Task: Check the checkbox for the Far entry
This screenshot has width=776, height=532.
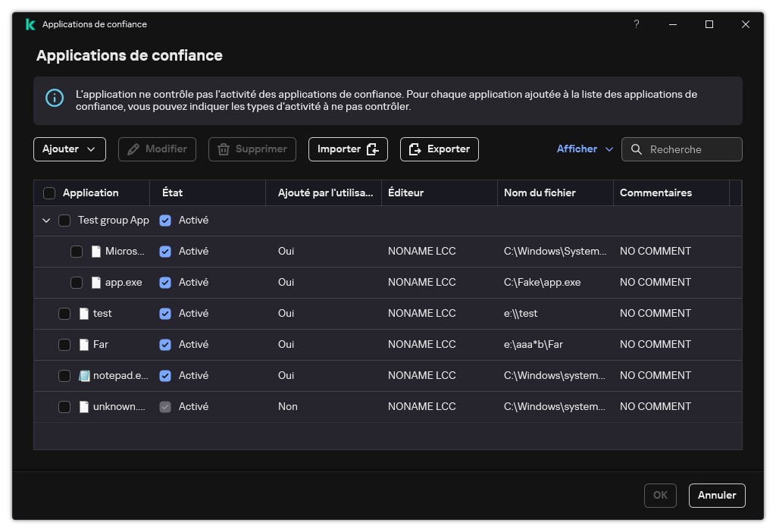Action: tap(65, 344)
